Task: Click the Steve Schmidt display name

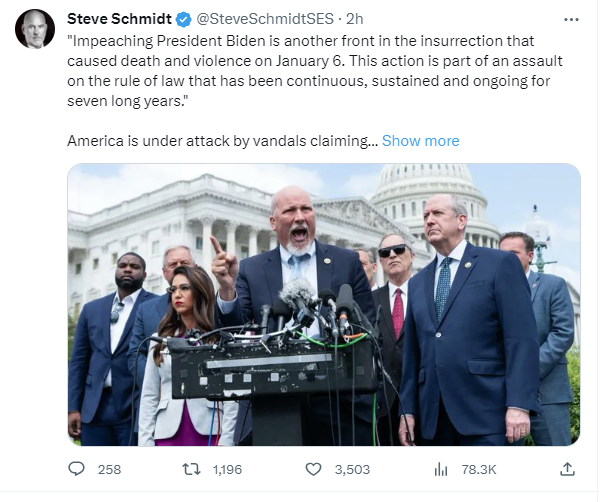Action: click(119, 19)
